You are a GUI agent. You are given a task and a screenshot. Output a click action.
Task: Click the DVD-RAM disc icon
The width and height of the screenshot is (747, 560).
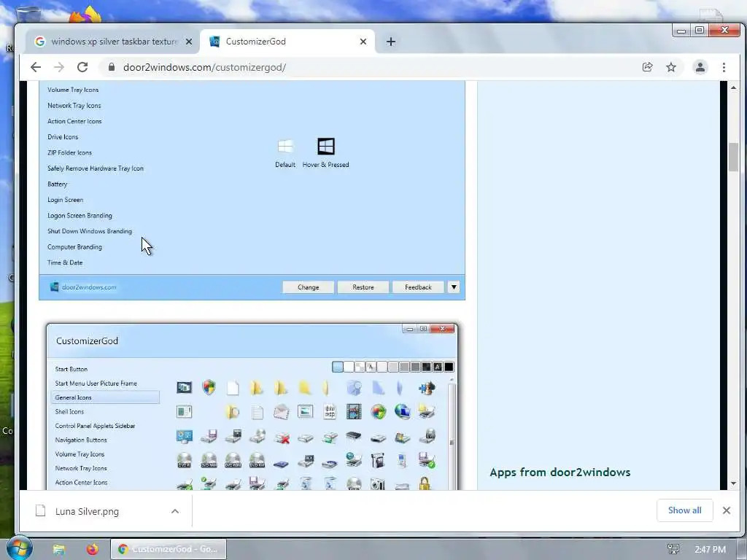tap(209, 460)
